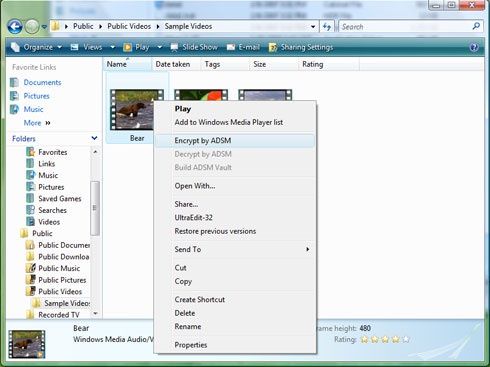490x367 pixels.
Task: Choose Play in context menu
Action: click(235, 109)
